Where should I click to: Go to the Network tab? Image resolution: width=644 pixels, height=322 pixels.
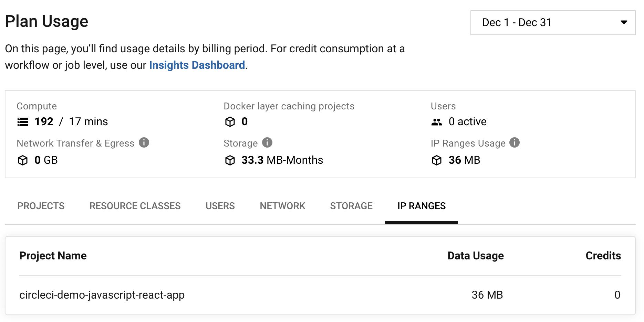pos(282,206)
